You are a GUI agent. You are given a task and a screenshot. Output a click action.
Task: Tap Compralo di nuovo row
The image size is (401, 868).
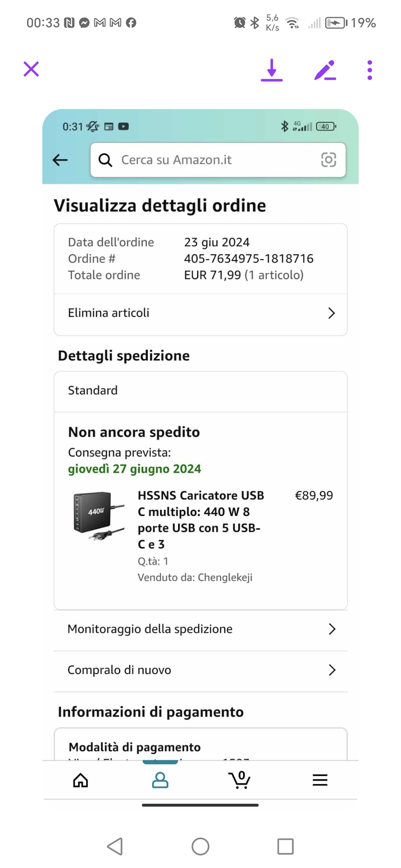[200, 670]
